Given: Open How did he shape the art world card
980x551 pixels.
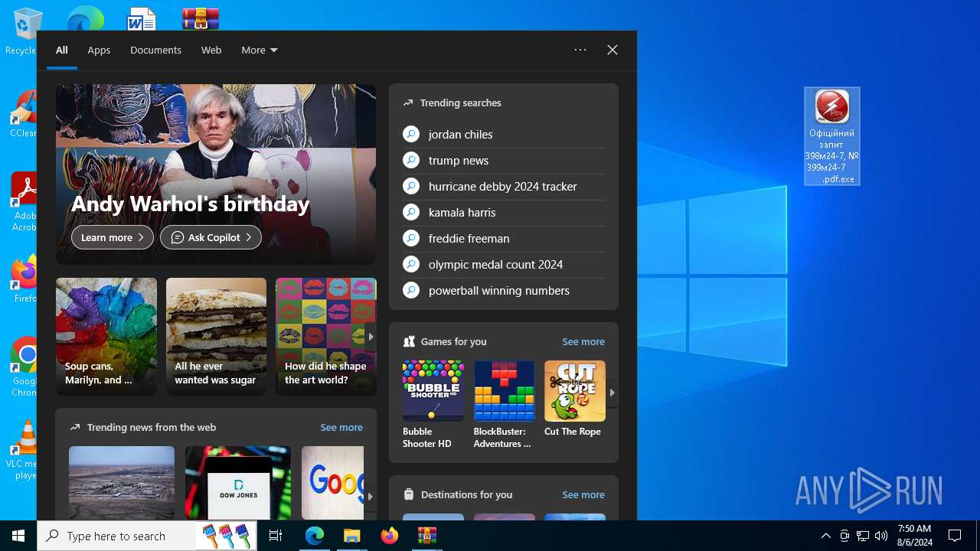Looking at the screenshot, I should click(325, 337).
